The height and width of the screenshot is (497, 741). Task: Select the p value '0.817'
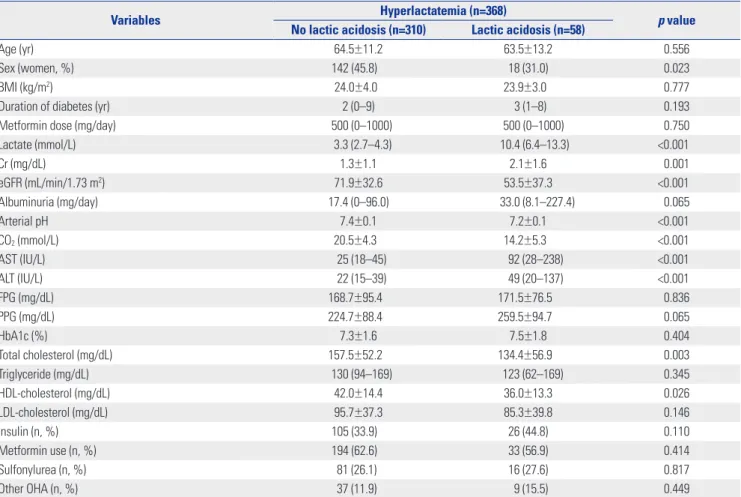pos(676,470)
